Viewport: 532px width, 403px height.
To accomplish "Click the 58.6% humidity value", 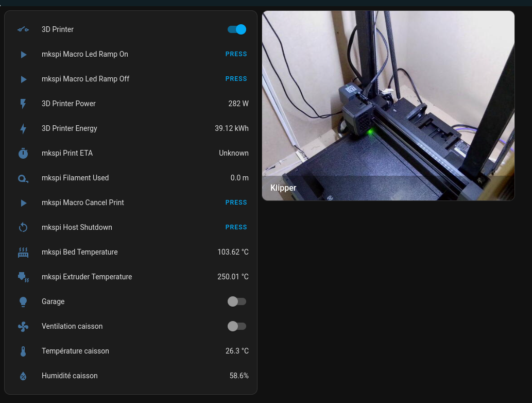I will click(239, 376).
